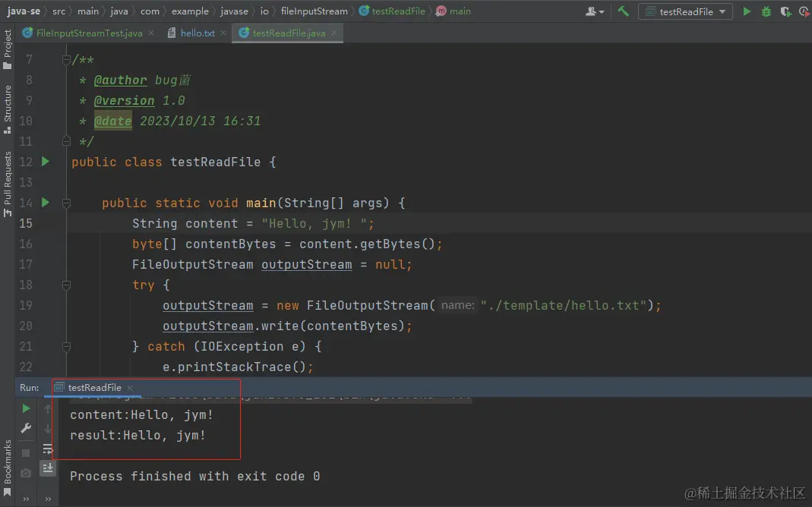Close the FileInputStreamTest.java tab

point(151,33)
